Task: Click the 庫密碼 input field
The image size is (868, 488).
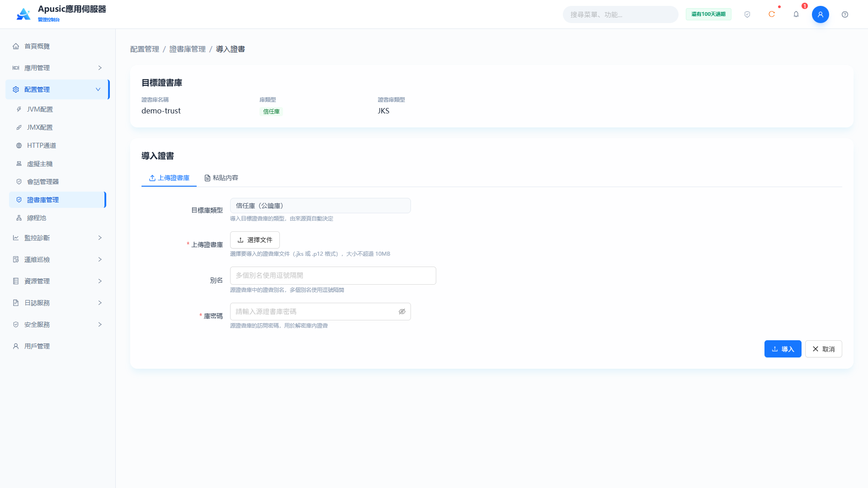Action: [x=321, y=312]
